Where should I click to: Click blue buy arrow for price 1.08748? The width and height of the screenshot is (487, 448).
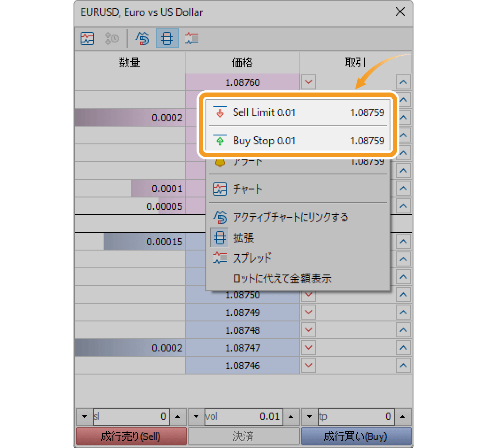(403, 330)
